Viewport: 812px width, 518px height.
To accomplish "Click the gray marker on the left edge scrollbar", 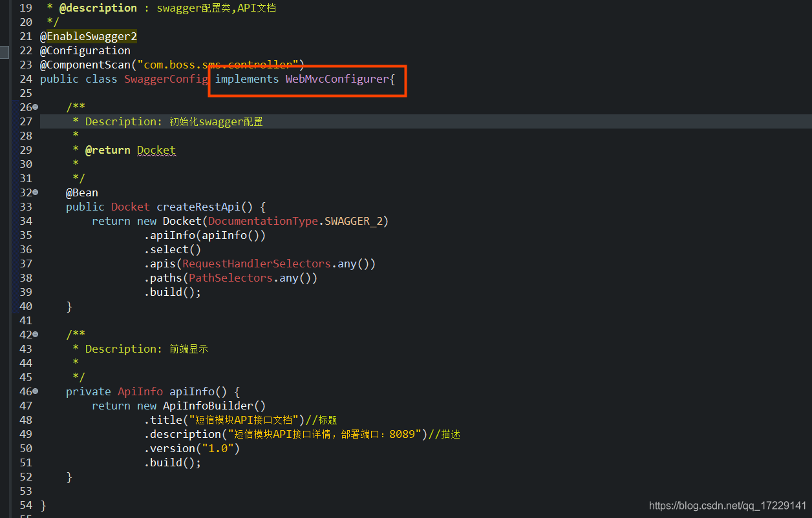I will 3,52.
